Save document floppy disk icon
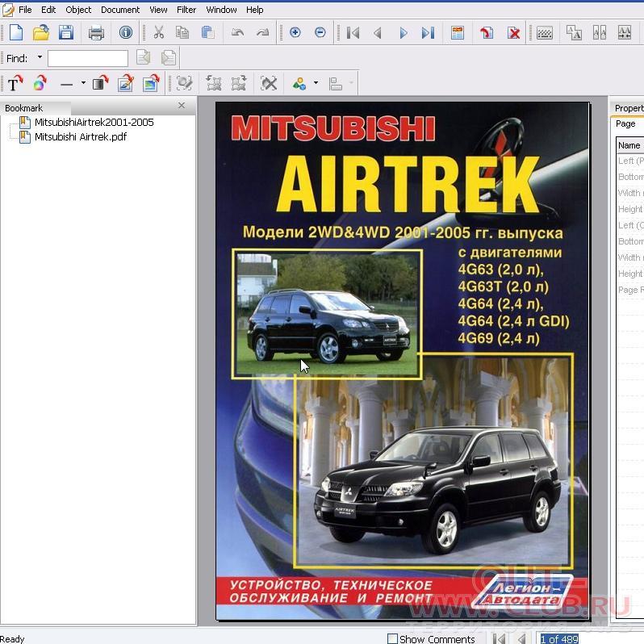The height and width of the screenshot is (644, 644). point(65,32)
